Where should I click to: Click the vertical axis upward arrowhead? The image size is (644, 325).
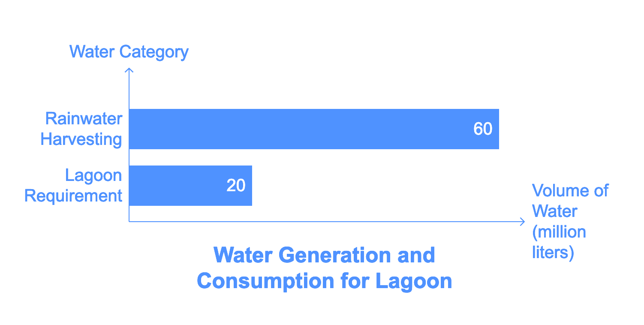click(x=129, y=70)
